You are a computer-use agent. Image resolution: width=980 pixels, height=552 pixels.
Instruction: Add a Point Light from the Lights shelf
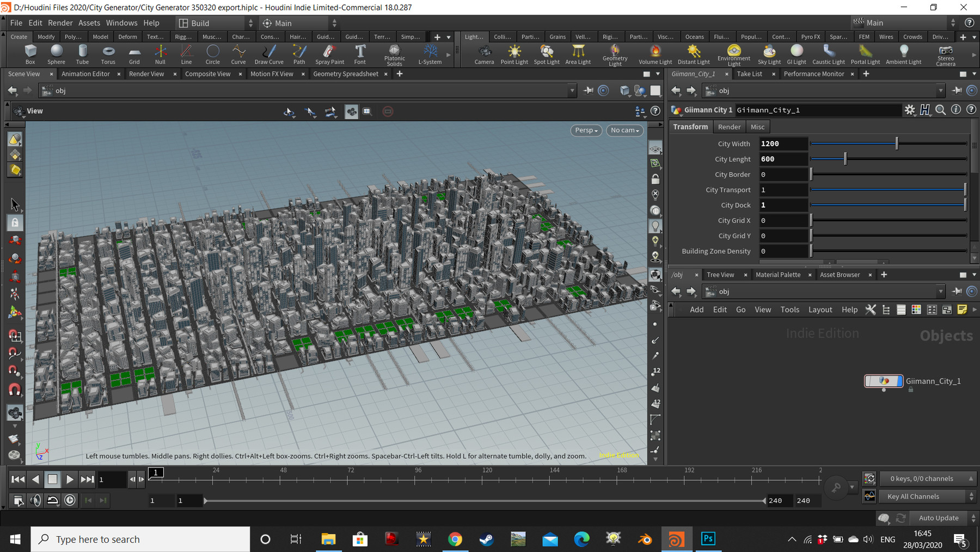pos(514,54)
